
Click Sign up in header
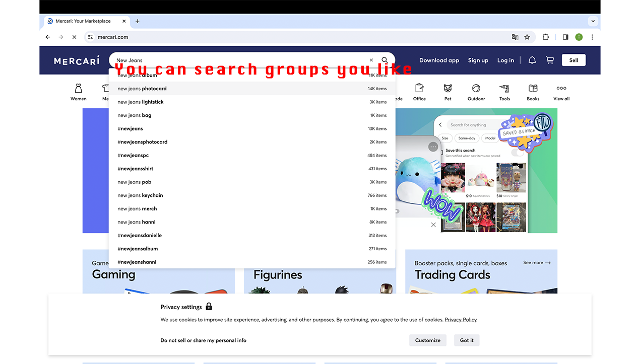(x=478, y=60)
